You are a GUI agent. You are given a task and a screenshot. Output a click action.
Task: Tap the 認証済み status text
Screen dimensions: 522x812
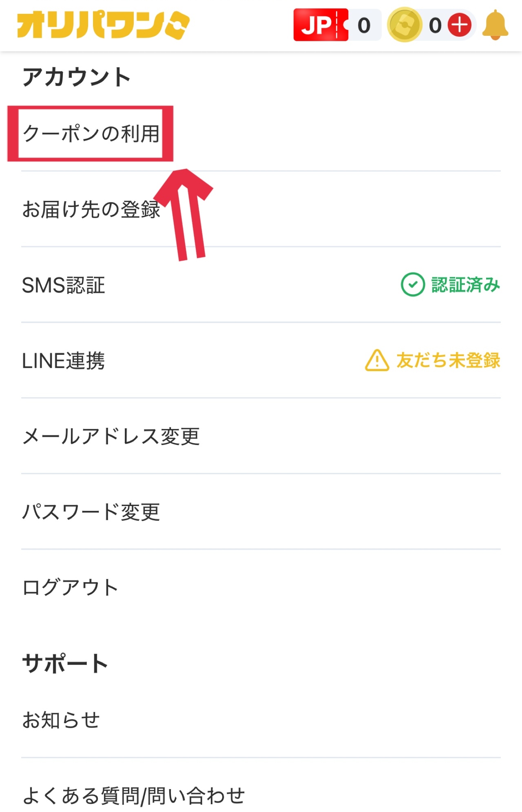click(x=465, y=284)
